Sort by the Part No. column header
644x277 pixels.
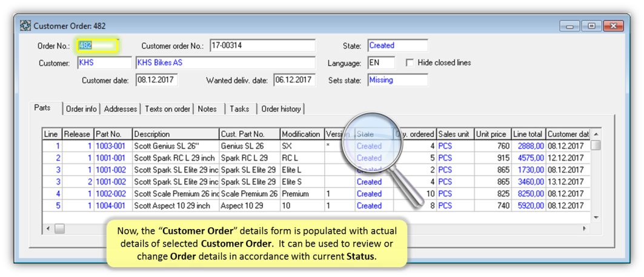(113, 134)
